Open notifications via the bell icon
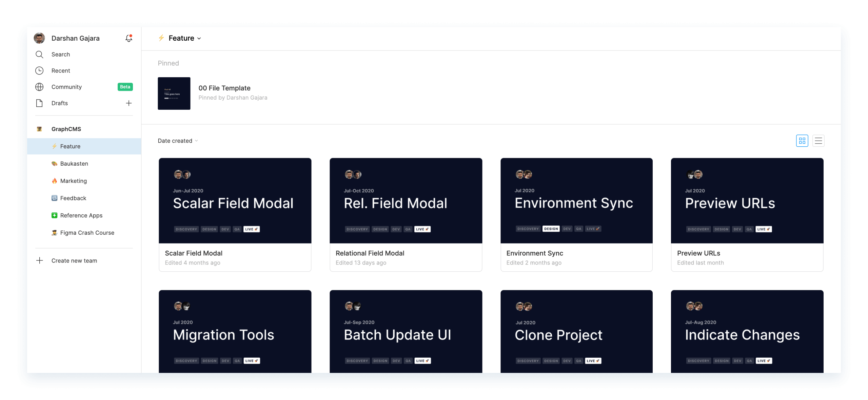 129,38
